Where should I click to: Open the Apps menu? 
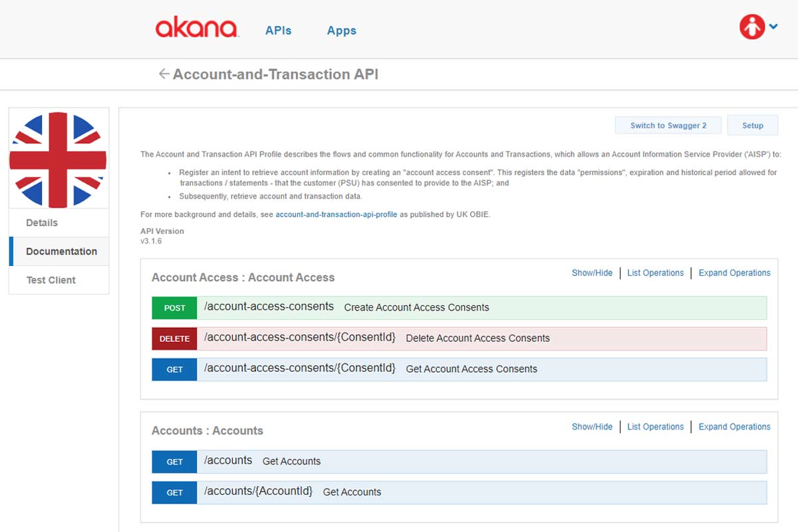click(342, 31)
